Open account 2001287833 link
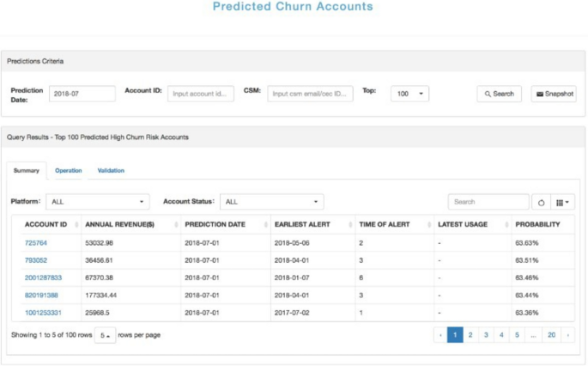Viewport: 588px width, 366px height. [44, 278]
